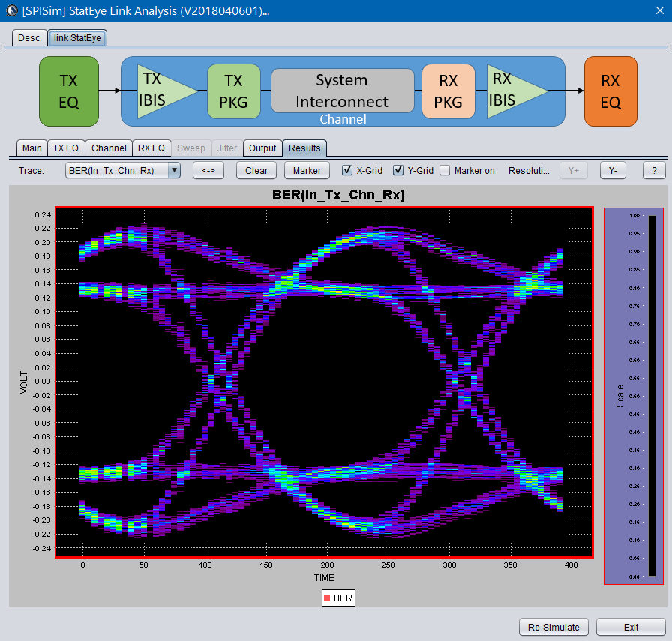Click the question mark help button
672x641 pixels.
tap(654, 170)
